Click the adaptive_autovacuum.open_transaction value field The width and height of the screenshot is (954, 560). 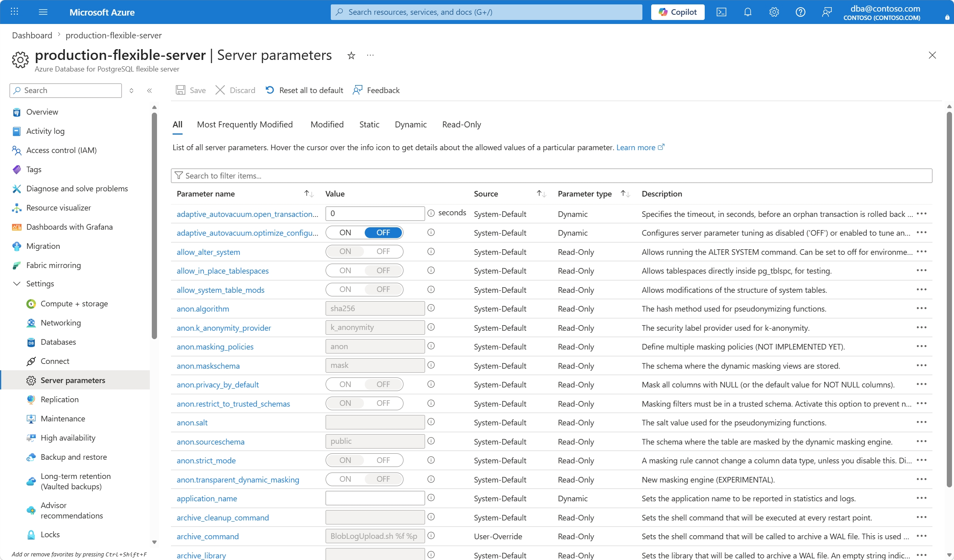coord(375,214)
